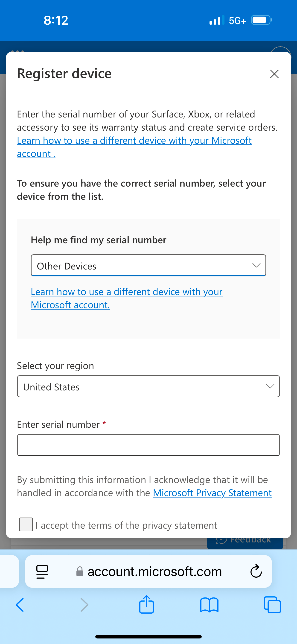Open the Safari page settings reader icon
The image size is (297, 644).
pyautogui.click(x=42, y=571)
